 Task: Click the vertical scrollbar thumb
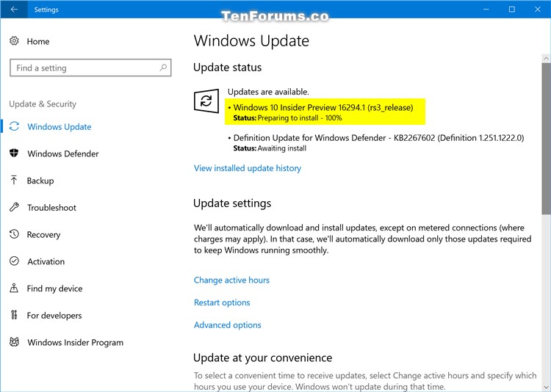click(x=546, y=139)
